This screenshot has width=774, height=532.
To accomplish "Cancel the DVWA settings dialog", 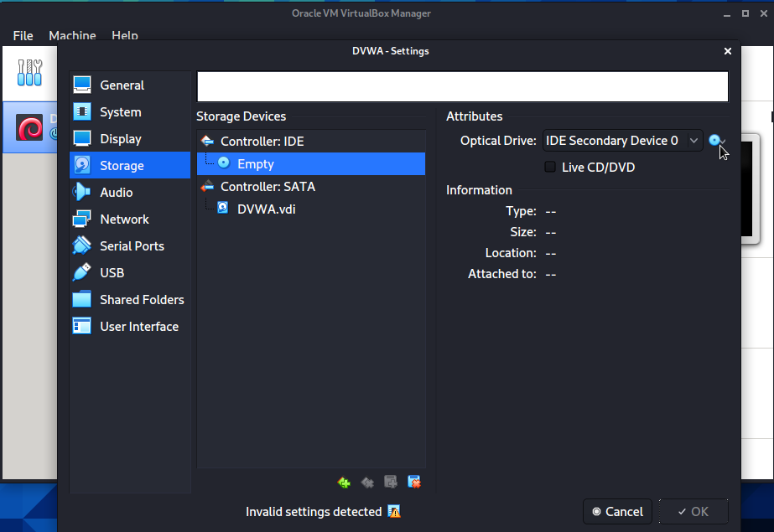I will [x=617, y=512].
